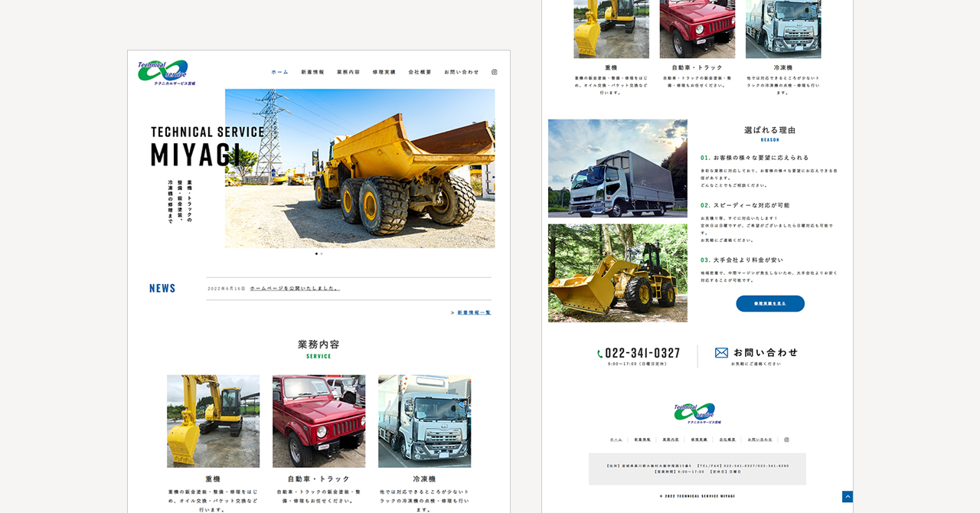This screenshot has height=513, width=980.
Task: Open the 新着情報一覧 link
Action: coord(474,312)
